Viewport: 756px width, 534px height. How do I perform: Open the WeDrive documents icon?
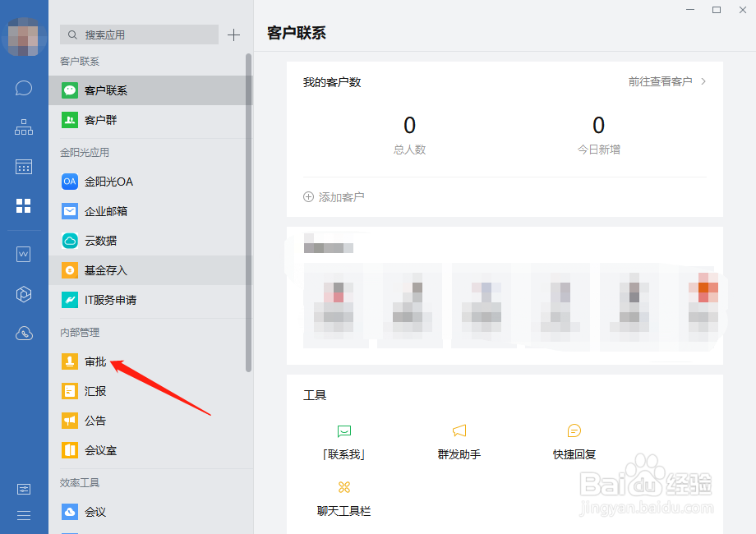click(23, 254)
